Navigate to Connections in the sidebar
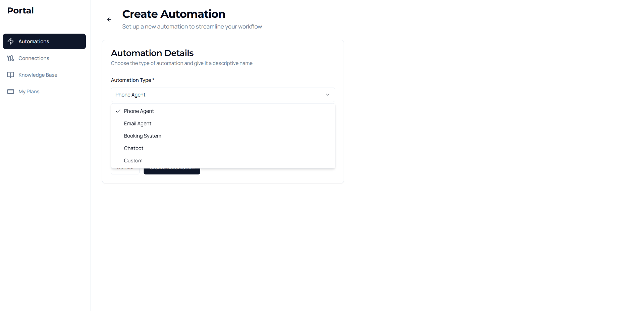 34,58
